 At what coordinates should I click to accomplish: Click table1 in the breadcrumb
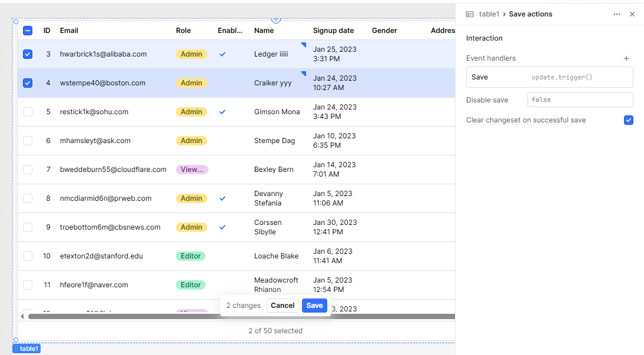[489, 14]
